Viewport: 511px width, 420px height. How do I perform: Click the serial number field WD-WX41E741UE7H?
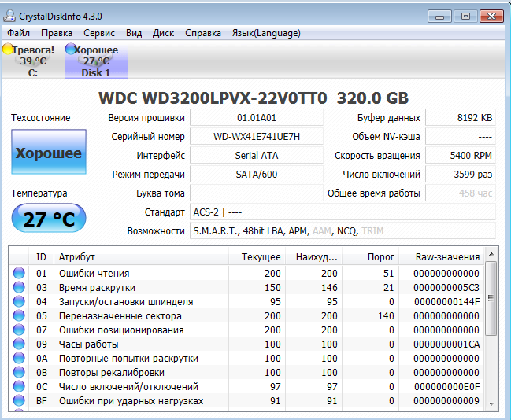[x=257, y=136]
